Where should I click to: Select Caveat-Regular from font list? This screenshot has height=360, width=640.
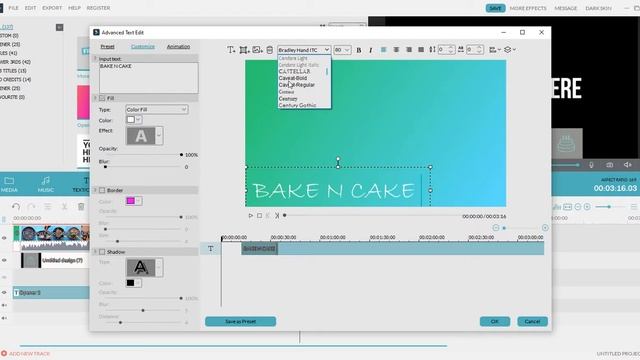click(296, 85)
